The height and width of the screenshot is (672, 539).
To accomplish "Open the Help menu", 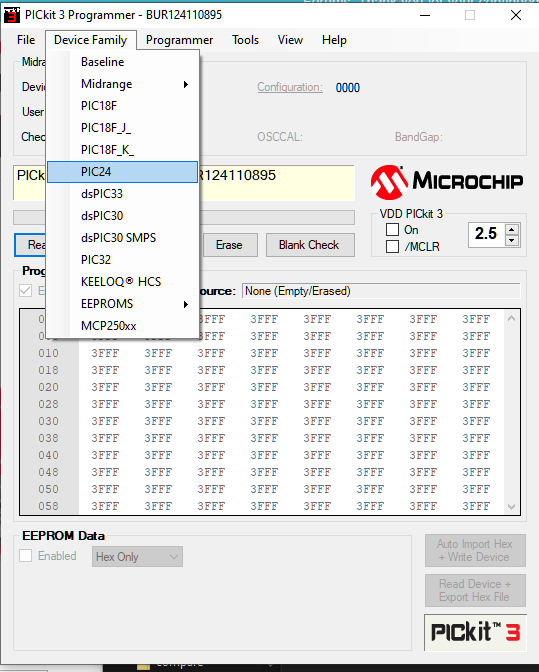I will point(334,40).
